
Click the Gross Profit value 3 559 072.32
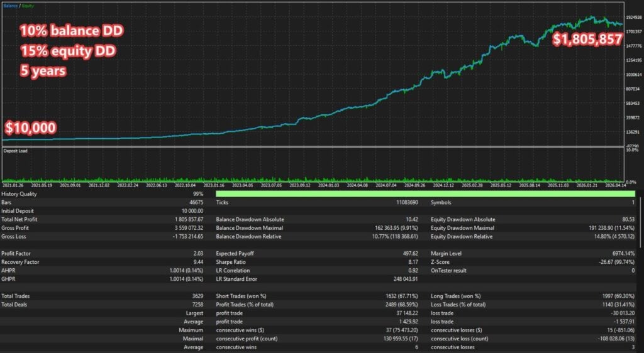[189, 228]
